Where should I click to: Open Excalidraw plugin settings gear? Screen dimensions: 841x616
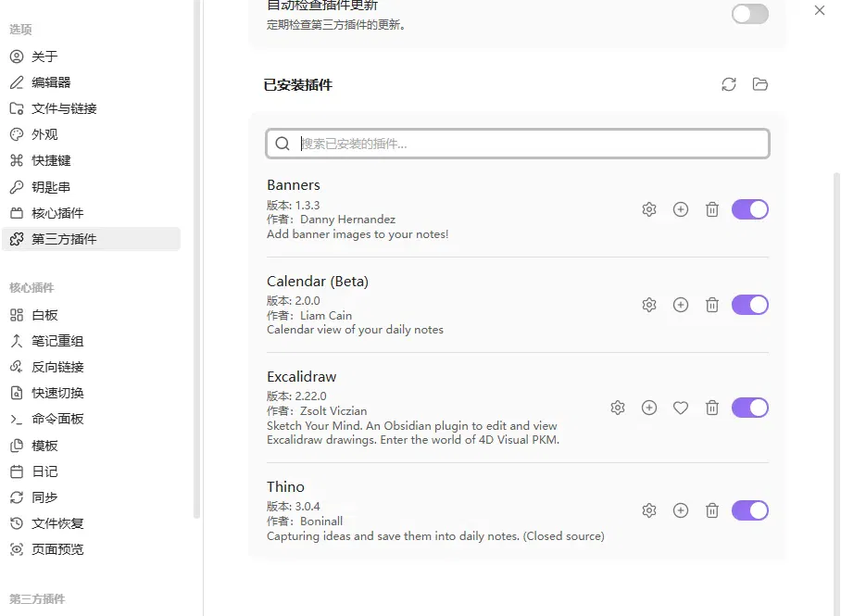tap(618, 408)
